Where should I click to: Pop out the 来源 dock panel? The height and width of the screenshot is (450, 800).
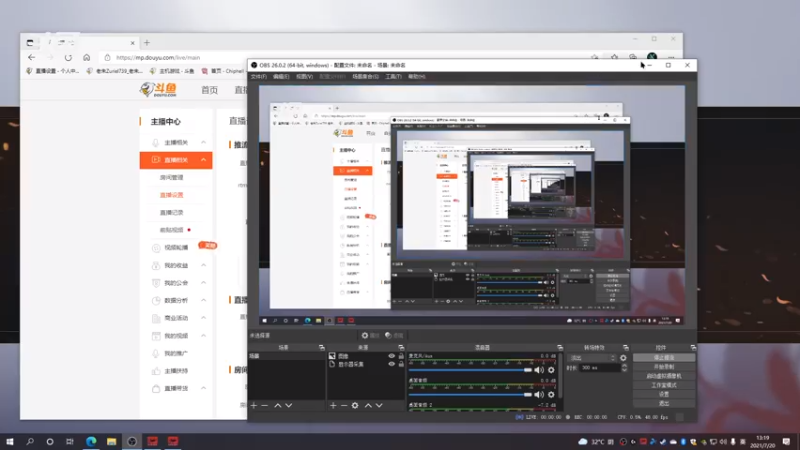click(x=401, y=347)
